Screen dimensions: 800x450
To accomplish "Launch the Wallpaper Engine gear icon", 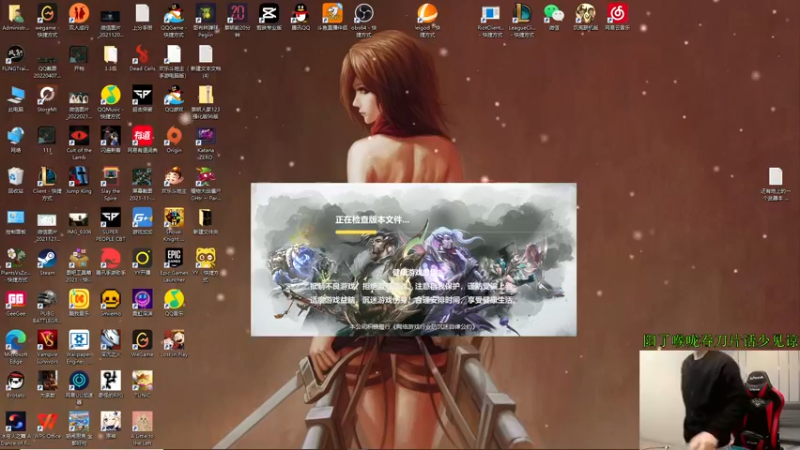I will (79, 340).
